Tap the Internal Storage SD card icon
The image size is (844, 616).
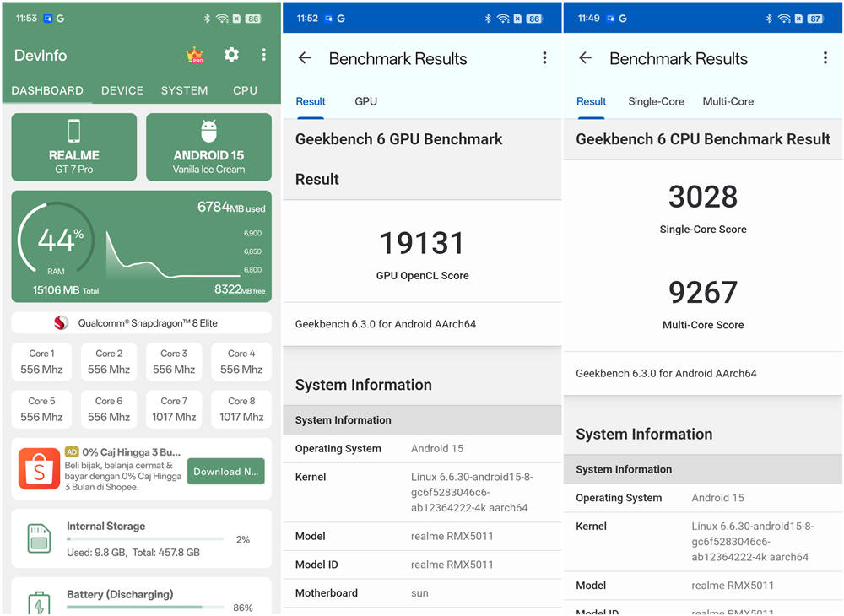(39, 538)
